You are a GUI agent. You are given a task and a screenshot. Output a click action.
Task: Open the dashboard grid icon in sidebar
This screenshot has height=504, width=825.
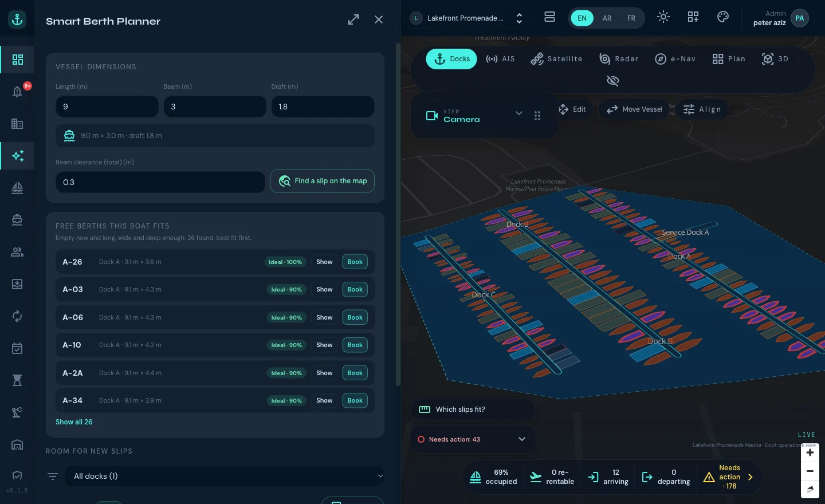(18, 60)
